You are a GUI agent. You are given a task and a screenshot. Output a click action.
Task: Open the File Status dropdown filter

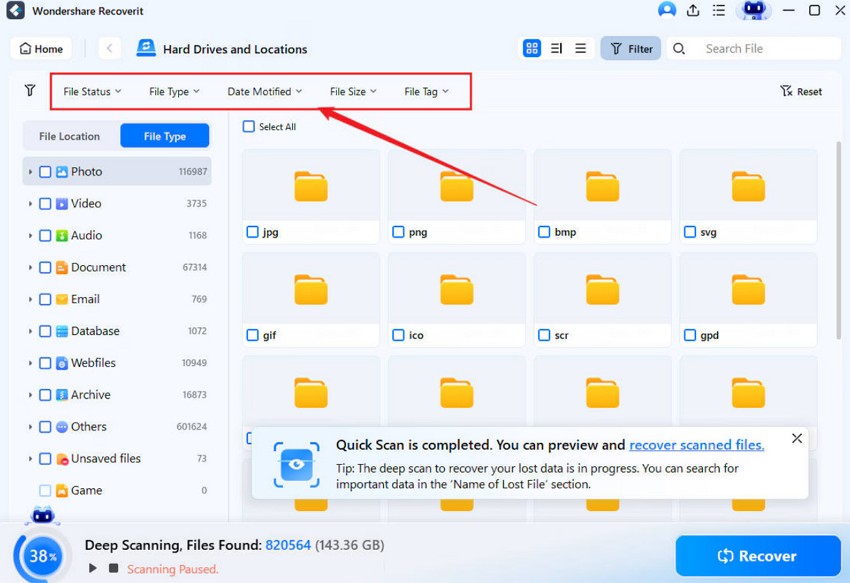92,91
